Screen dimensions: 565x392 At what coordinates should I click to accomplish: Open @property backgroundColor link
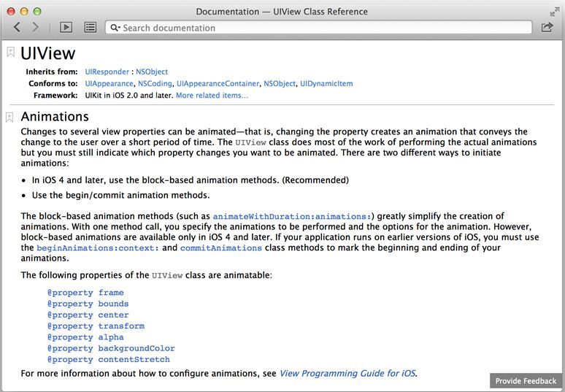(x=111, y=348)
